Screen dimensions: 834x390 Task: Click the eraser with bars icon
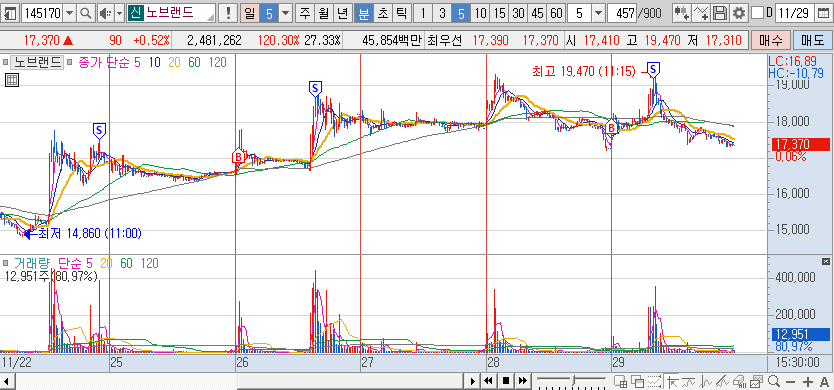point(739,381)
